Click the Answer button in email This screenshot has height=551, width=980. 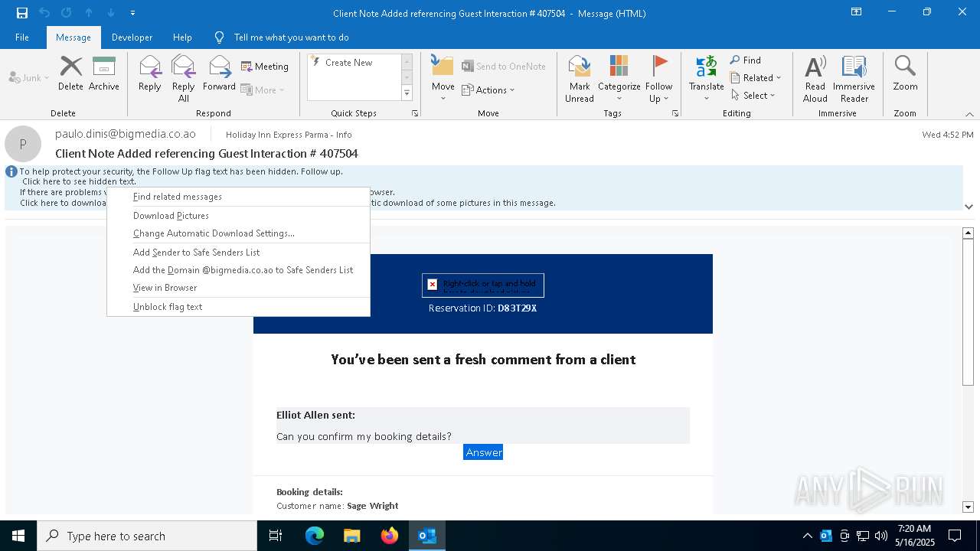483,452
